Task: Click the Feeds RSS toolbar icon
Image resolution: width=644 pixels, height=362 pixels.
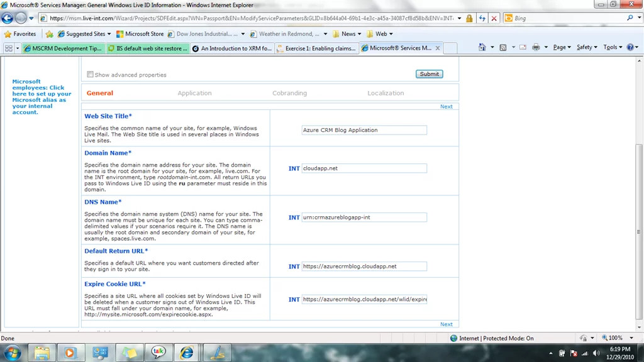Action: [x=503, y=48]
